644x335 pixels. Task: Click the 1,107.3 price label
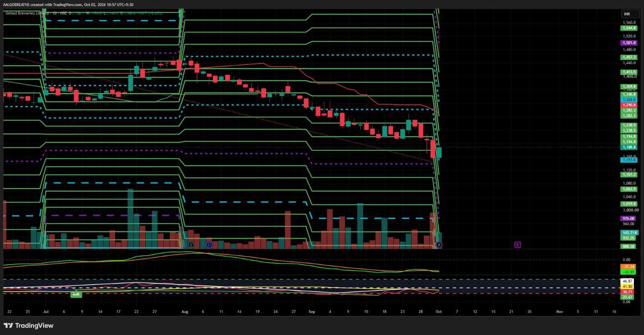(x=629, y=175)
